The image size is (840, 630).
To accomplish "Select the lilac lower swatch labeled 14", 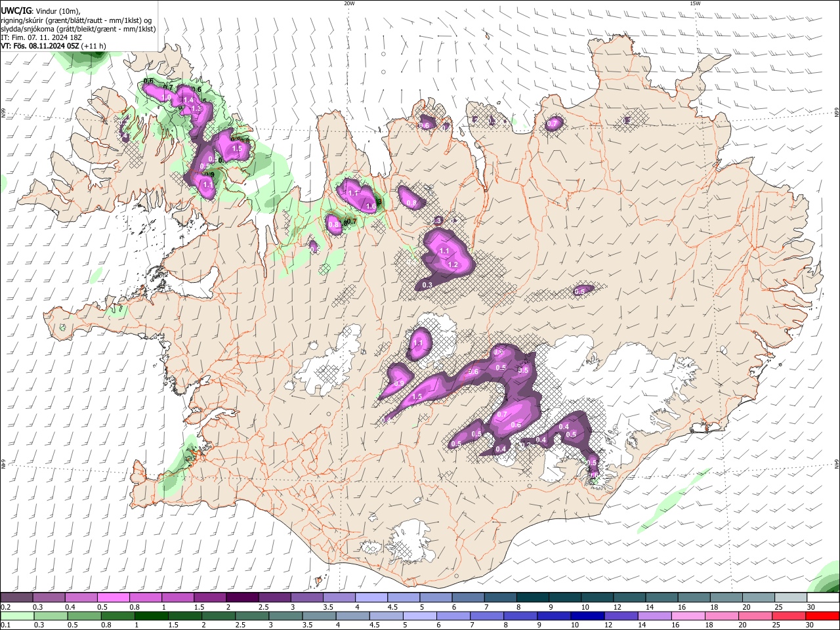I will click(655, 616).
